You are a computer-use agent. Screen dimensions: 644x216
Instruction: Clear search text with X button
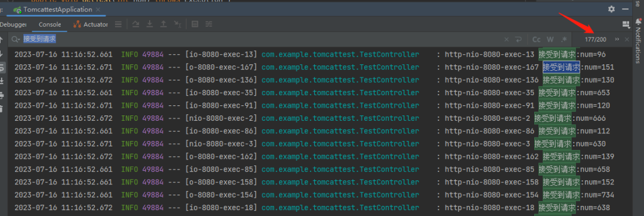[x=506, y=39]
